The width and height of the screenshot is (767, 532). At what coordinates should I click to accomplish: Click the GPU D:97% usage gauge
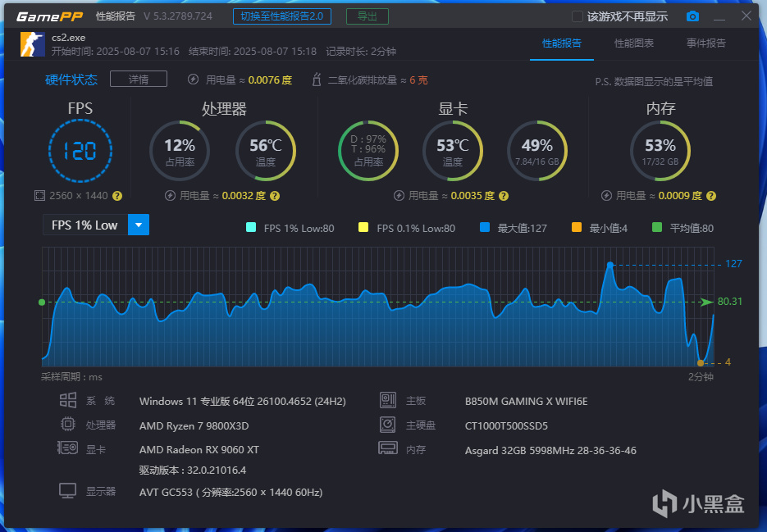point(368,151)
